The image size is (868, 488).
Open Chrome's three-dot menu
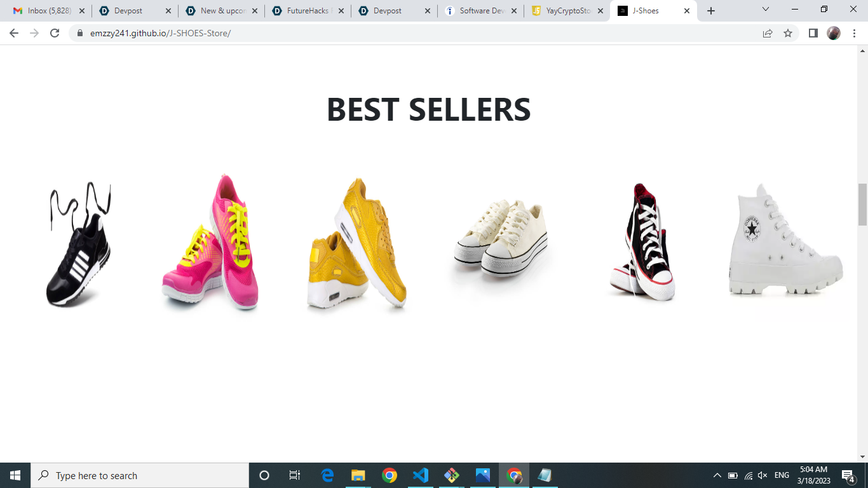(854, 33)
